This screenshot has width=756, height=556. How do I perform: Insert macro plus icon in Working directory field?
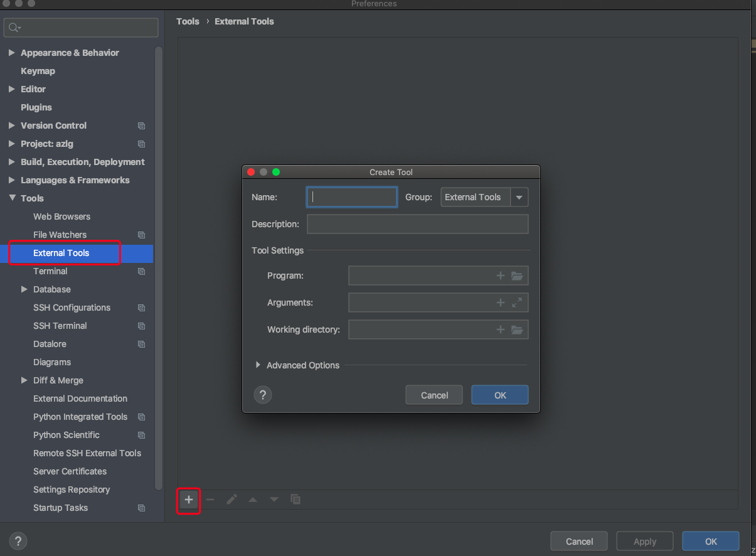pos(501,329)
